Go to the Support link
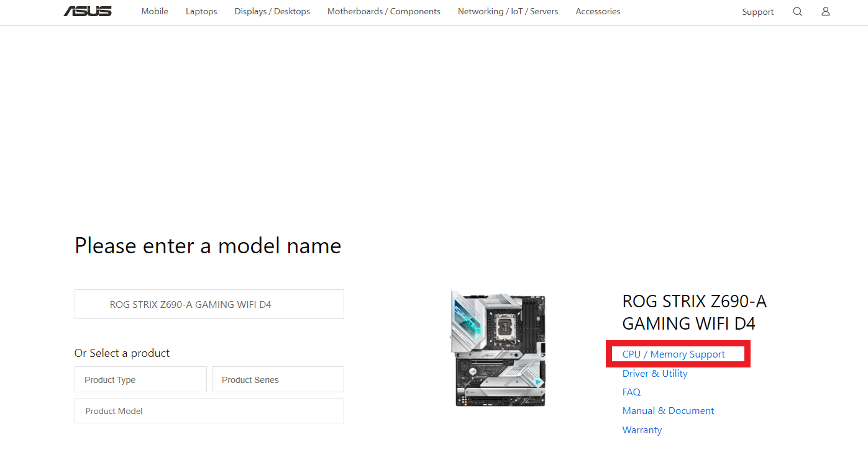The image size is (868, 473). (x=758, y=12)
